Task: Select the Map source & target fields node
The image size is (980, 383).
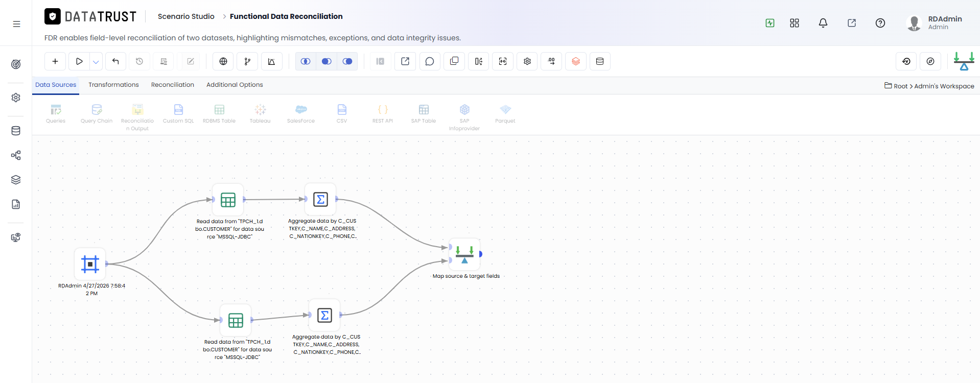Action: [464, 254]
